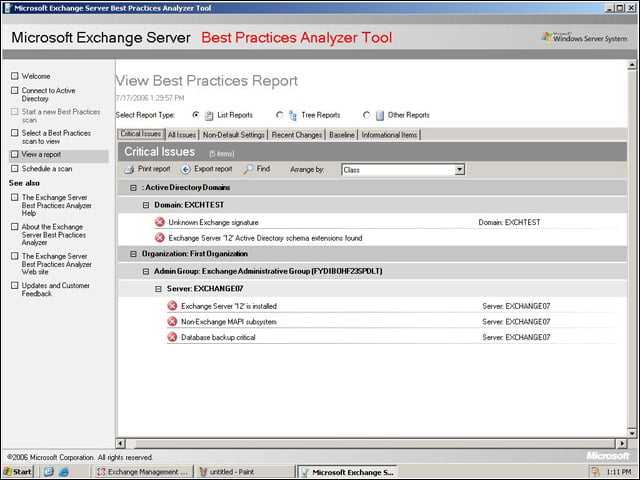The width and height of the screenshot is (640, 480).
Task: Collapse the Server: EXCHANGE07 node
Action: [158, 289]
